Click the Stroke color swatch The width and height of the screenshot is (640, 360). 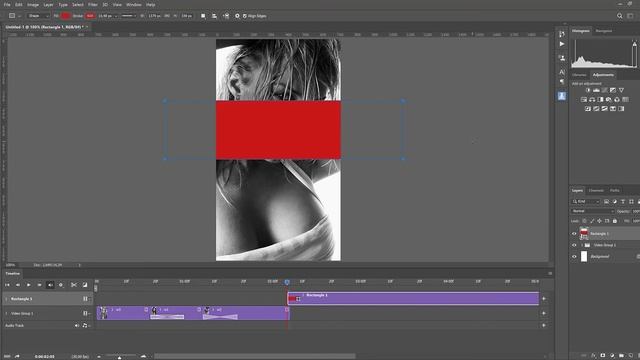coord(90,16)
